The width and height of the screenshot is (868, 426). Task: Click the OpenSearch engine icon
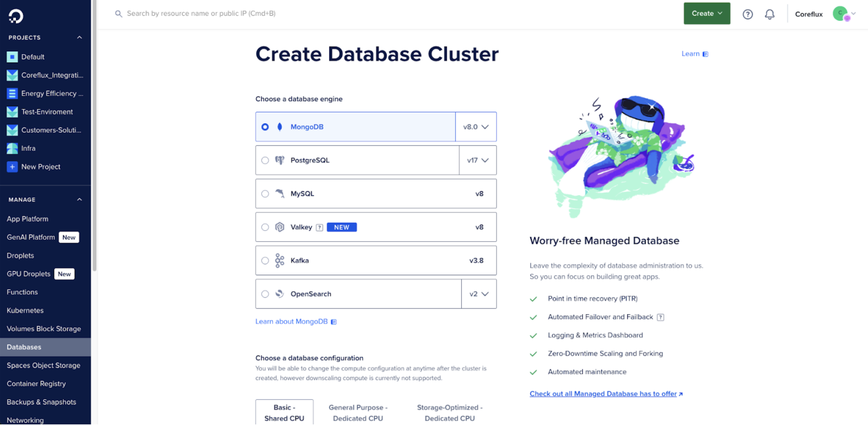click(x=280, y=294)
